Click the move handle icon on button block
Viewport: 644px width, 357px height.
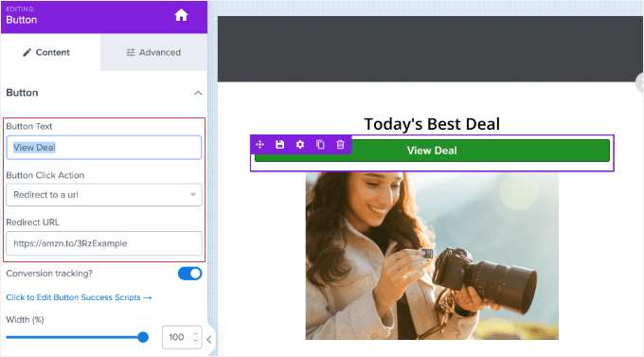260,145
